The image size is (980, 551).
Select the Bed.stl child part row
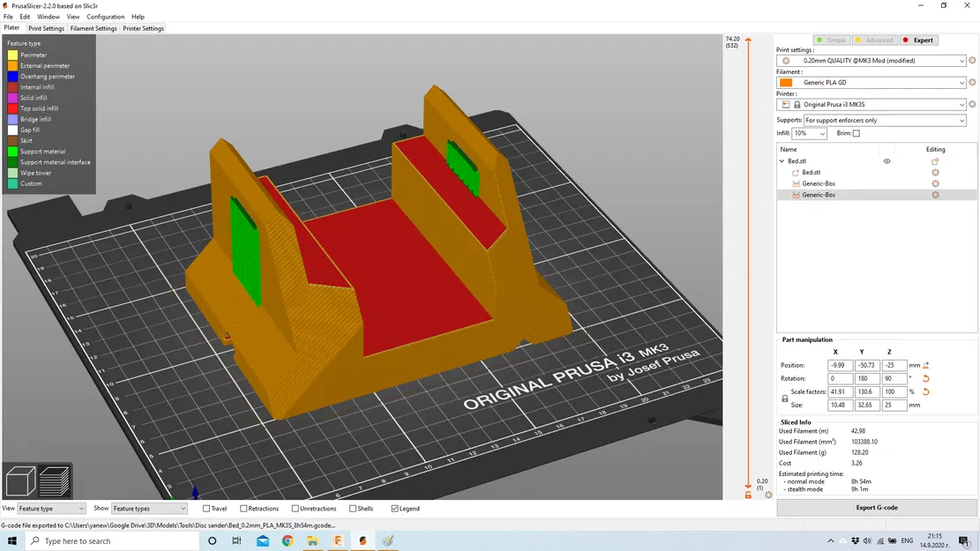(x=876, y=173)
